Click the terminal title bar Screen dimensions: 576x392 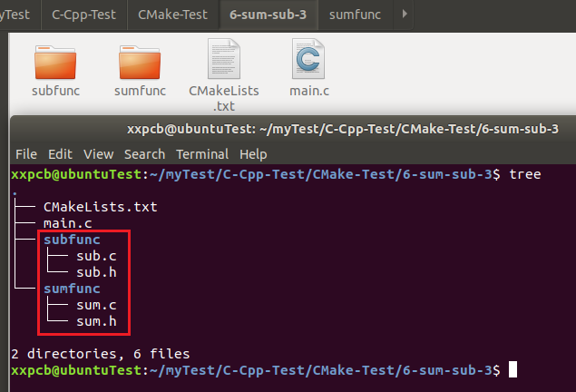pyautogui.click(x=345, y=129)
